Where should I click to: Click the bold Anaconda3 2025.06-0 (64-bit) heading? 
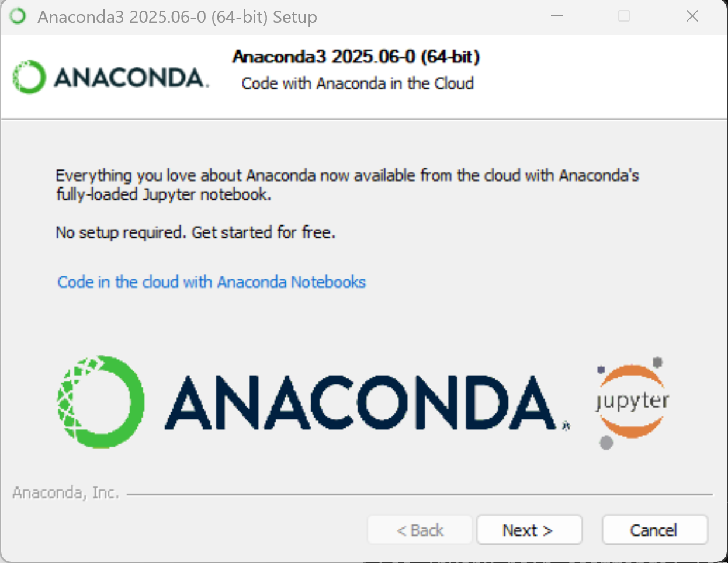pos(356,57)
